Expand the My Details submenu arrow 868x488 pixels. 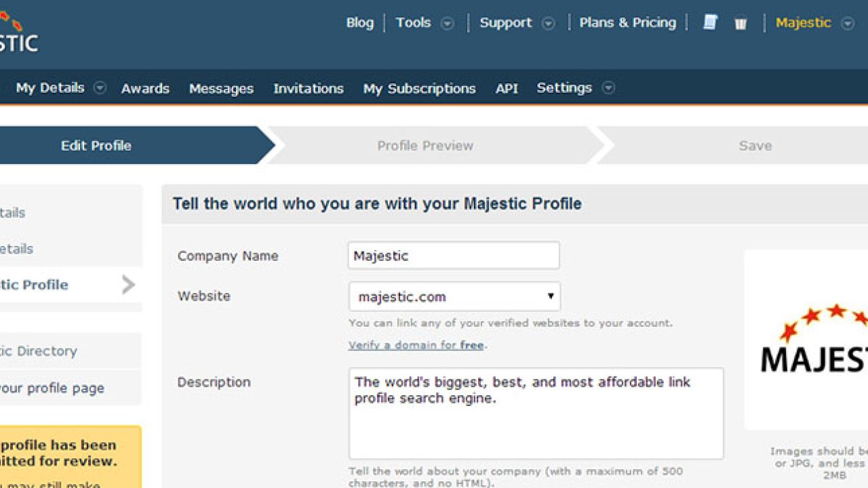pyautogui.click(x=100, y=88)
